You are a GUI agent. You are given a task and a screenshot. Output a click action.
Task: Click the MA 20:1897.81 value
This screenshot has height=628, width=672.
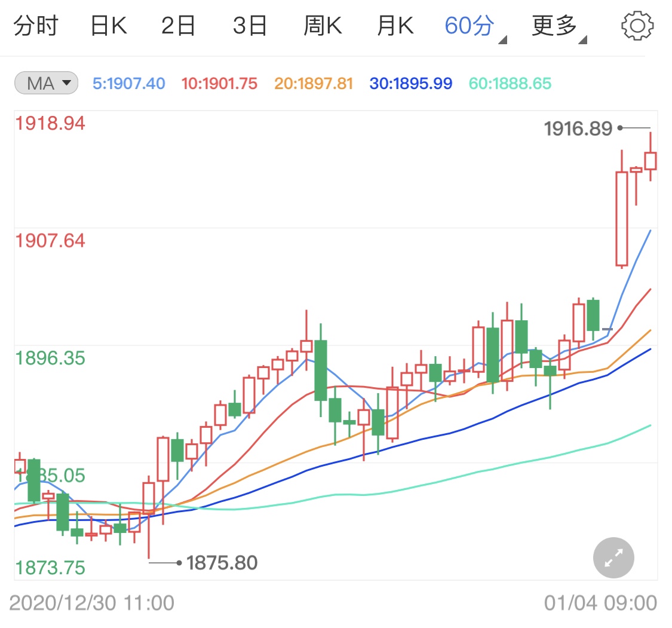point(314,83)
